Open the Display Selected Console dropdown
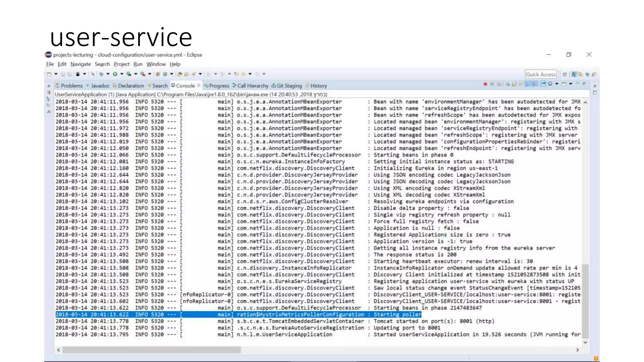 coord(557,84)
